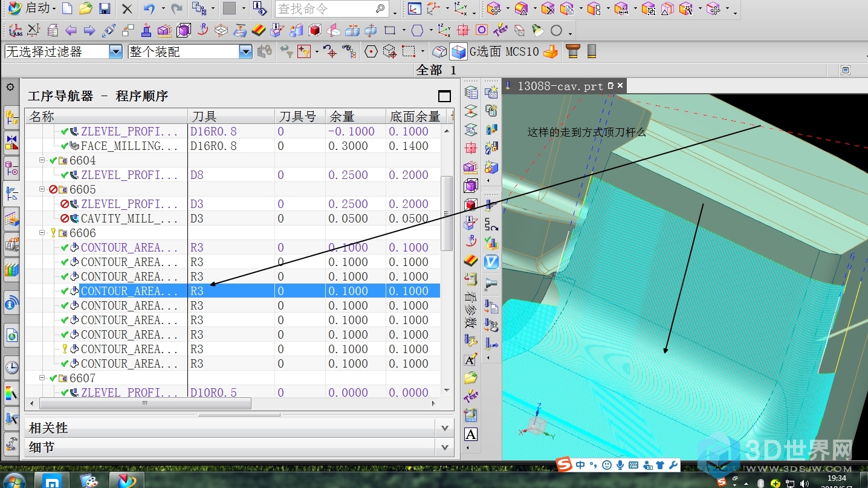The width and height of the screenshot is (868, 488).
Task: Toggle the square maximize icon in navigator header
Action: (x=444, y=96)
